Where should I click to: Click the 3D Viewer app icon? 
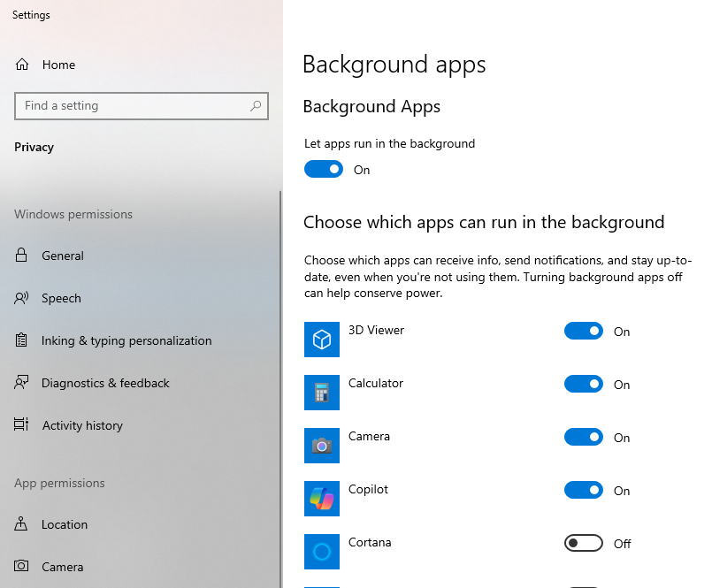point(322,340)
